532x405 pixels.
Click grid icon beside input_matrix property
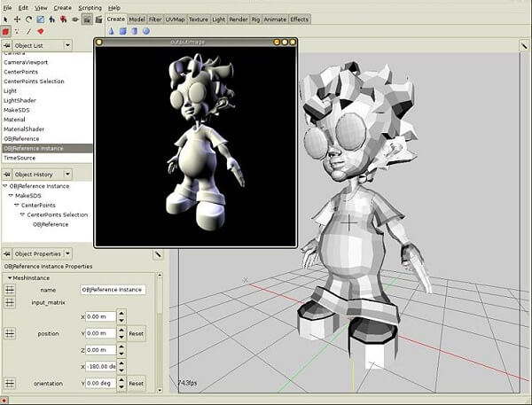tap(10, 302)
